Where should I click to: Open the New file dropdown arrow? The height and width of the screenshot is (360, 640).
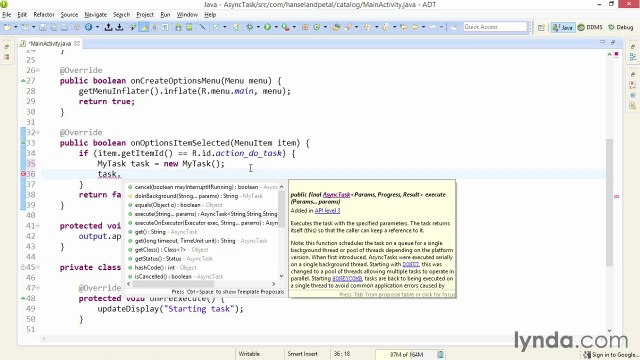point(16,27)
